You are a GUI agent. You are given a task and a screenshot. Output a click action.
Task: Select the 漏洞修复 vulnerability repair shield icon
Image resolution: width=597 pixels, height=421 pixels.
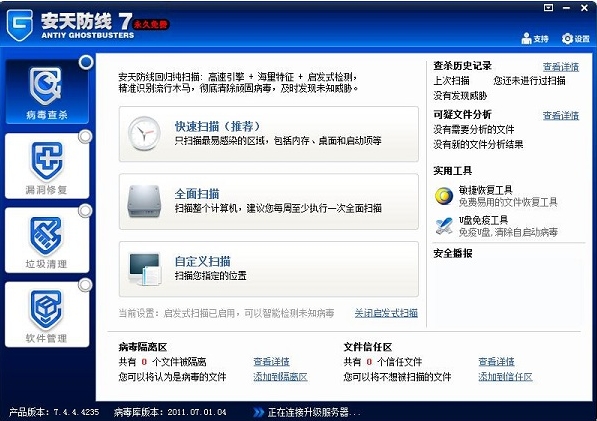coord(46,161)
